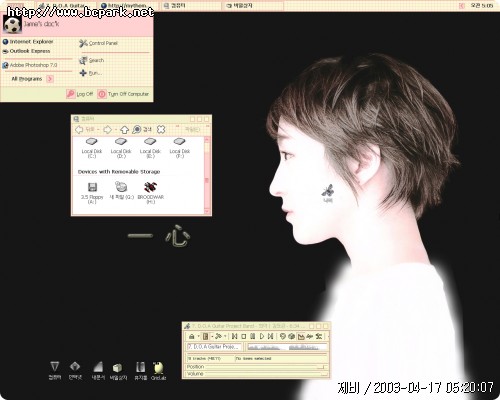This screenshot has width=500, height=400.
Task: Open Search in the start menu
Action: 92,60
